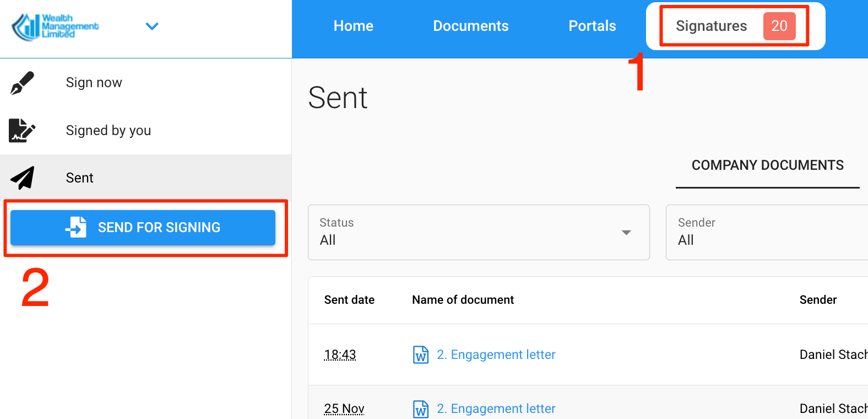
Task: Click the Word icon in the 25 Nov row
Action: coord(421,409)
